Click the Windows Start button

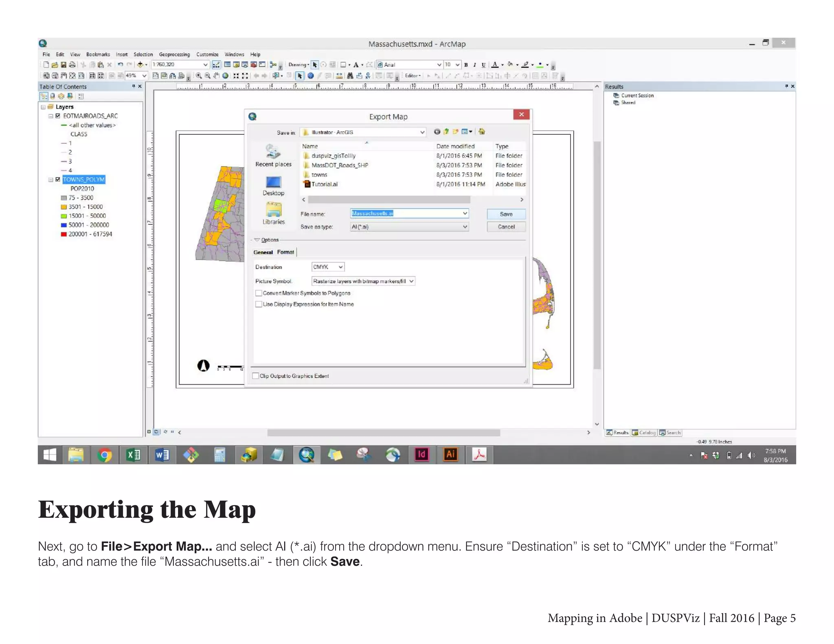(50, 454)
